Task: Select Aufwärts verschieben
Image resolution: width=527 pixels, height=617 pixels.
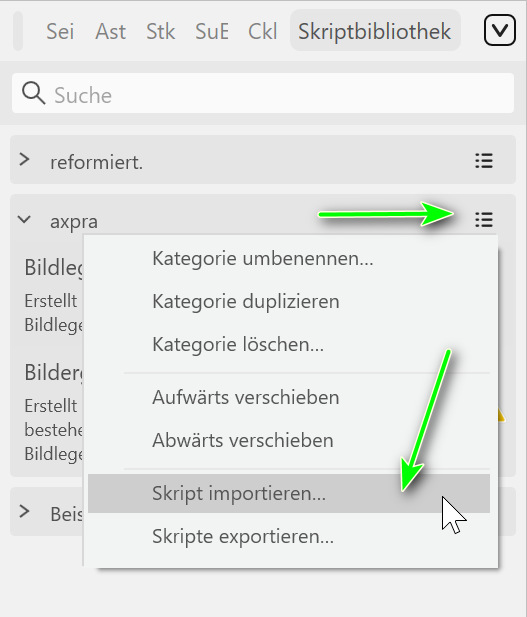Action: [x=289, y=397]
